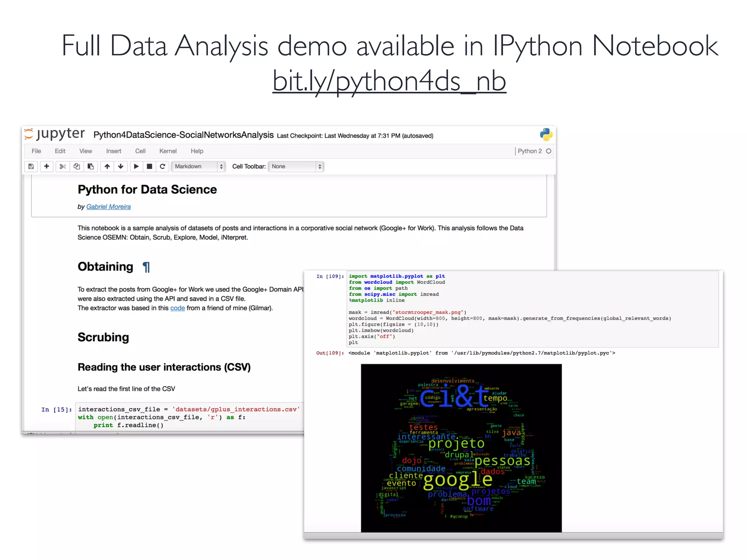Run the cell with the play icon
Viewport: 747px width, 560px height.
tap(136, 167)
